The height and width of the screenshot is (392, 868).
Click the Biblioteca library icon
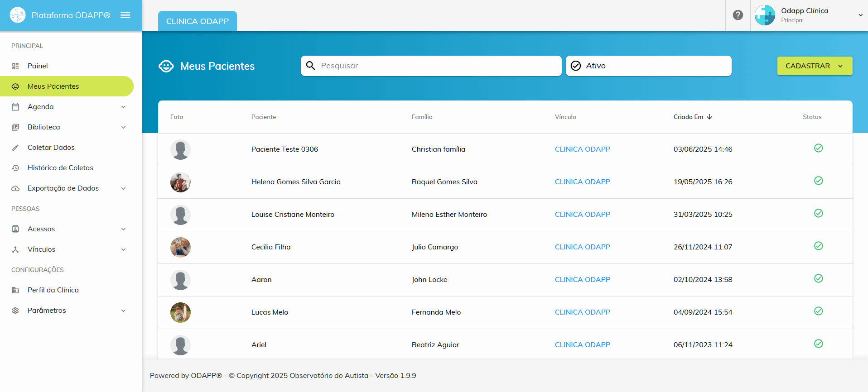pyautogui.click(x=15, y=127)
